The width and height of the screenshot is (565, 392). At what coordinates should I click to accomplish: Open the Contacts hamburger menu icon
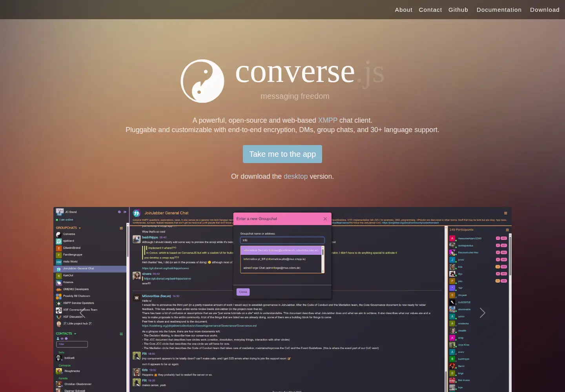pyautogui.click(x=121, y=334)
